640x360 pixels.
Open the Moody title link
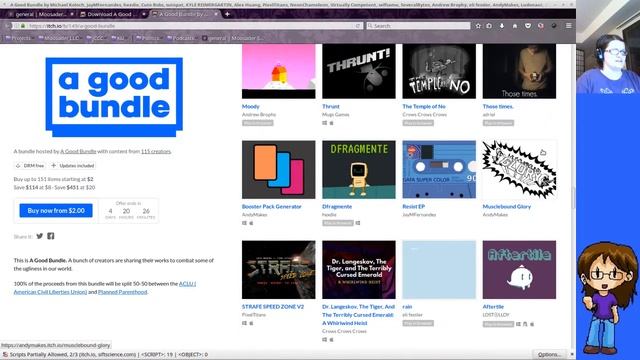point(251,107)
